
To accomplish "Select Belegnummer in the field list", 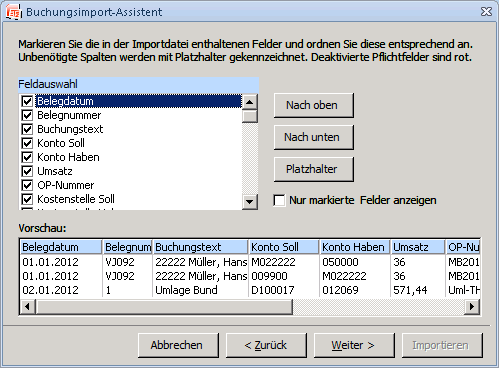I will (69, 115).
